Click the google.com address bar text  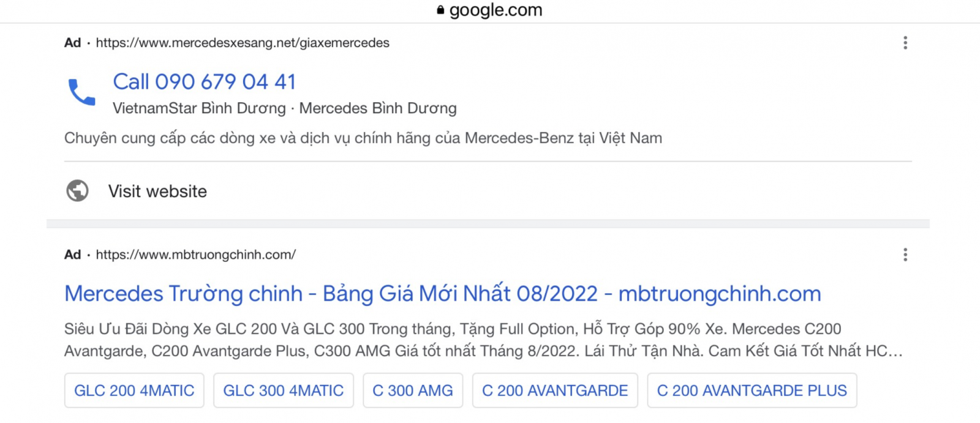[x=496, y=10]
